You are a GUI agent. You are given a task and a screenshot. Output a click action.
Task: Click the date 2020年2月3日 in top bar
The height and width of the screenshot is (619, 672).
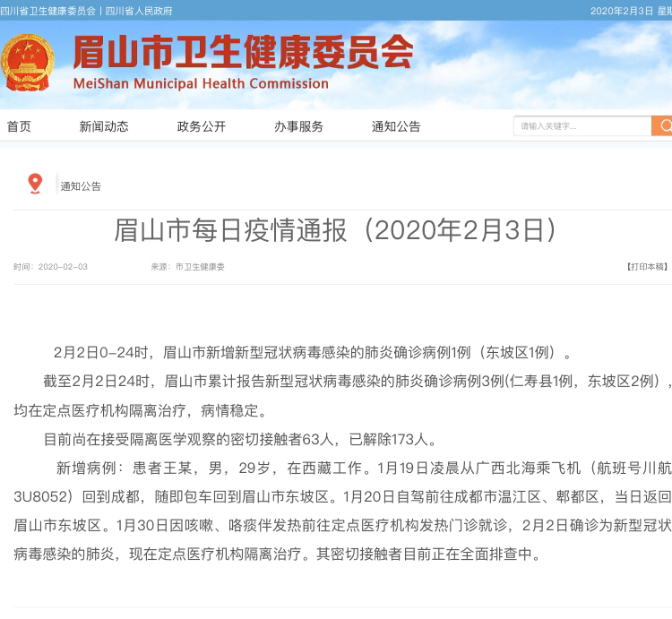tap(622, 11)
